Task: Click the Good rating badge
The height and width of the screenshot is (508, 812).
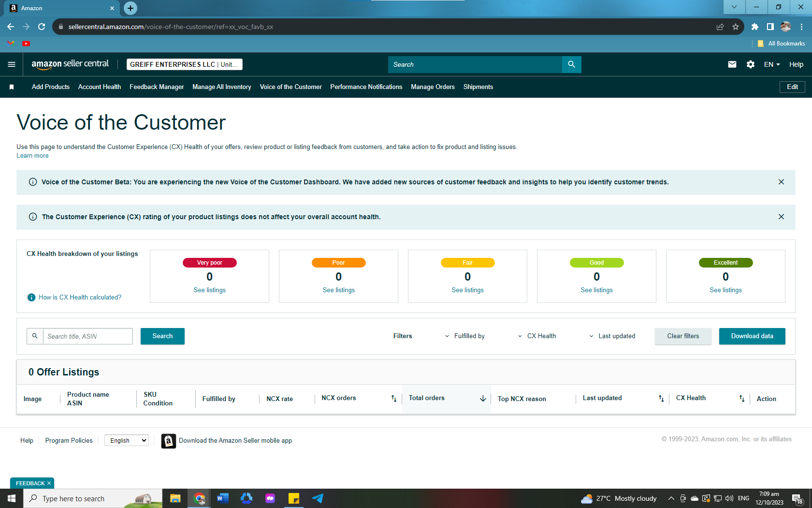Action: tap(596, 263)
